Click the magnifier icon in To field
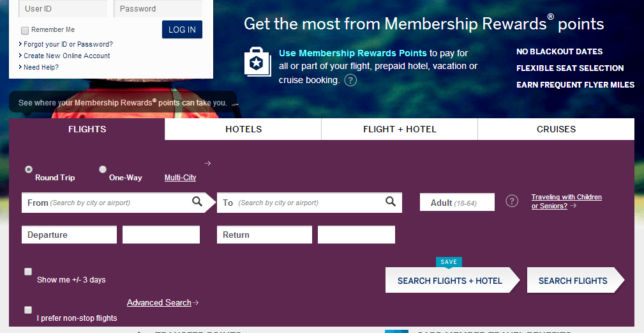 (x=391, y=201)
